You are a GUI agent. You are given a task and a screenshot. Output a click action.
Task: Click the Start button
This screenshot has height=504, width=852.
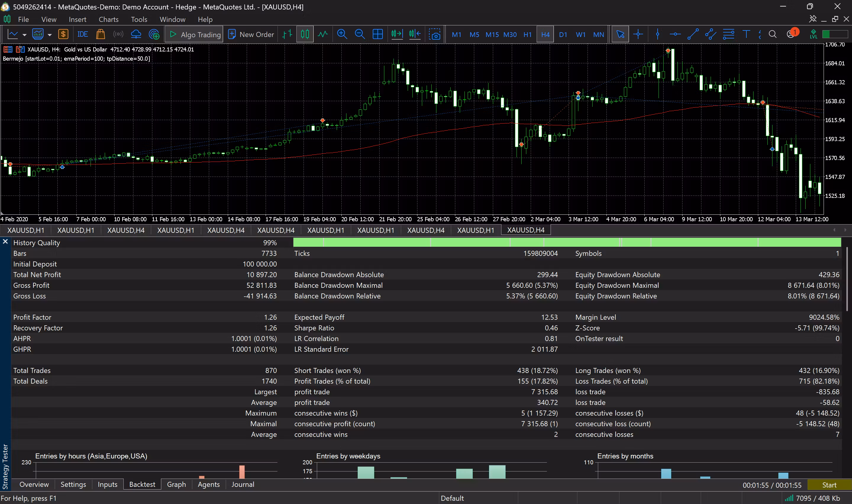coord(829,485)
